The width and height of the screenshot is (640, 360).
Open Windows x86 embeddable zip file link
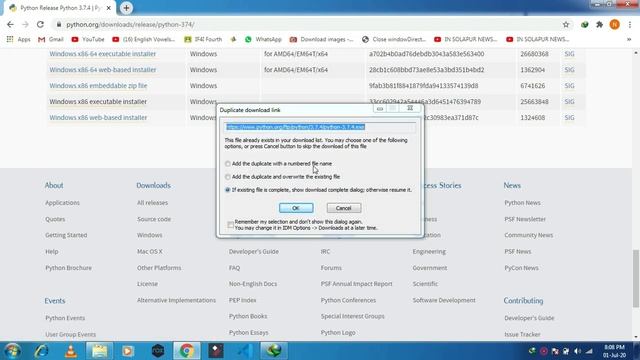(98, 86)
